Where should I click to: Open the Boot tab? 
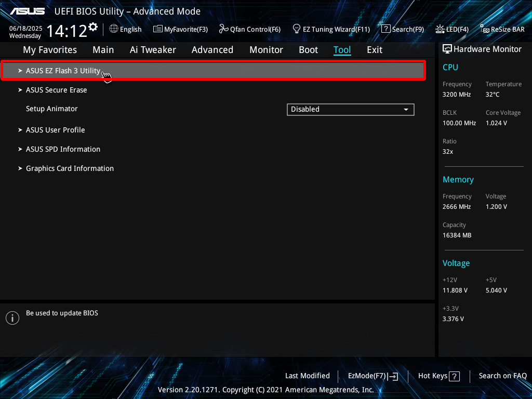pyautogui.click(x=309, y=50)
